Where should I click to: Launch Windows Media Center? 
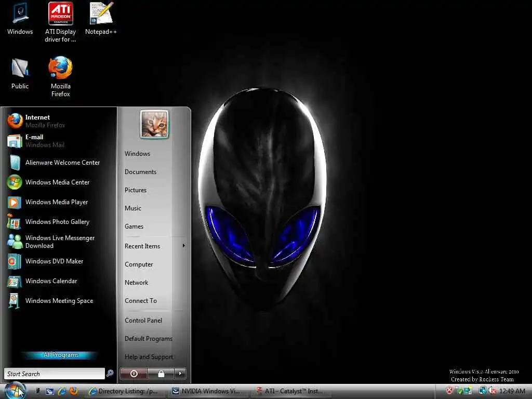coord(58,182)
